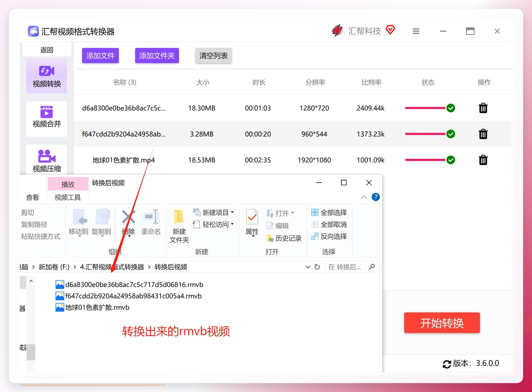Screen dimensions: 532x392
Task: Click breadcrumb 新加卷 (F:) in address bar
Action: pyautogui.click(x=54, y=267)
